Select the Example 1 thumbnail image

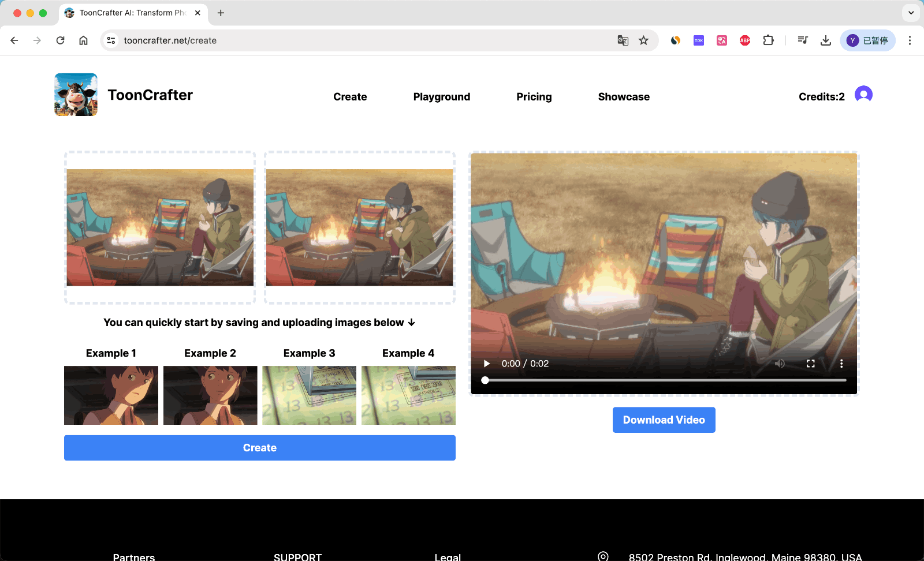click(111, 395)
